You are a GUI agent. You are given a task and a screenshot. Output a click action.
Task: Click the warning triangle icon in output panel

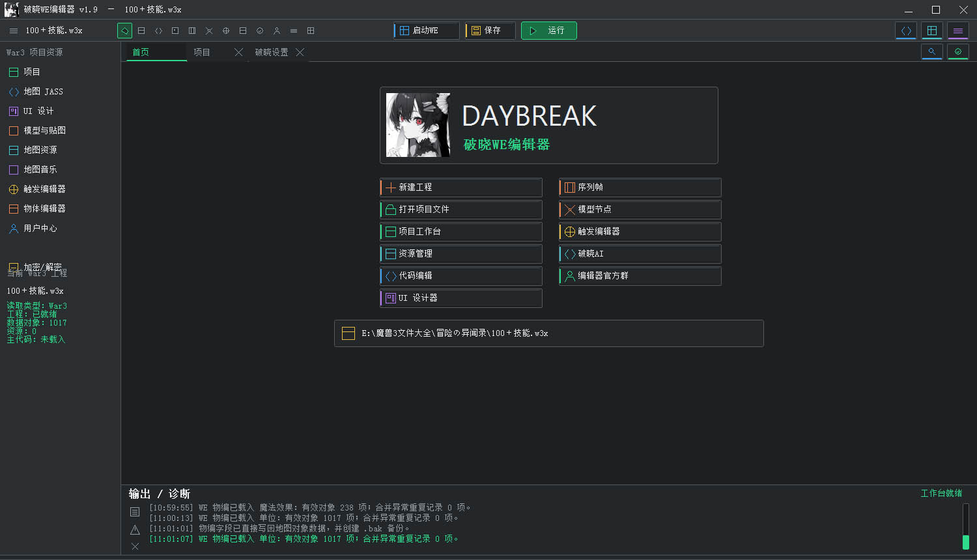(135, 529)
